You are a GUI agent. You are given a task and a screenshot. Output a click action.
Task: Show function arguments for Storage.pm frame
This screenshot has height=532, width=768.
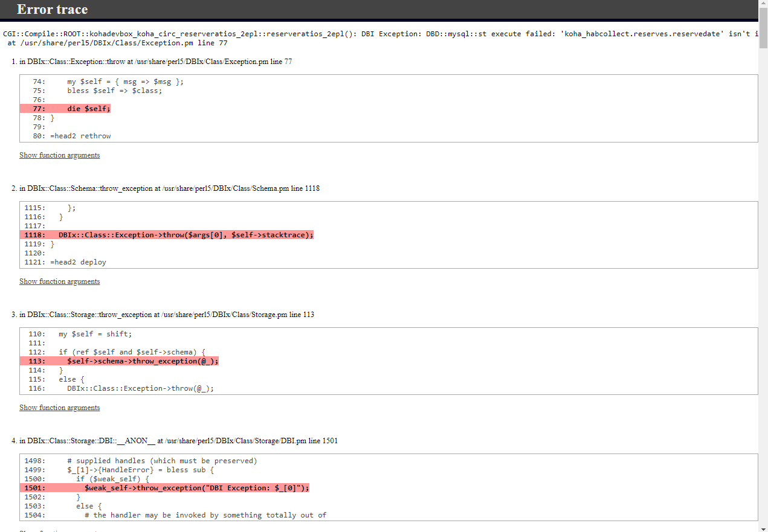[x=59, y=408]
